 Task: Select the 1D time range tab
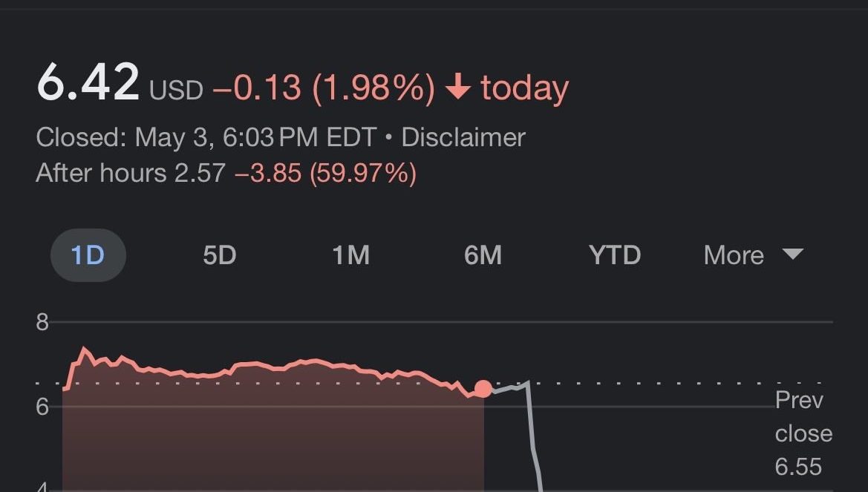click(x=88, y=255)
